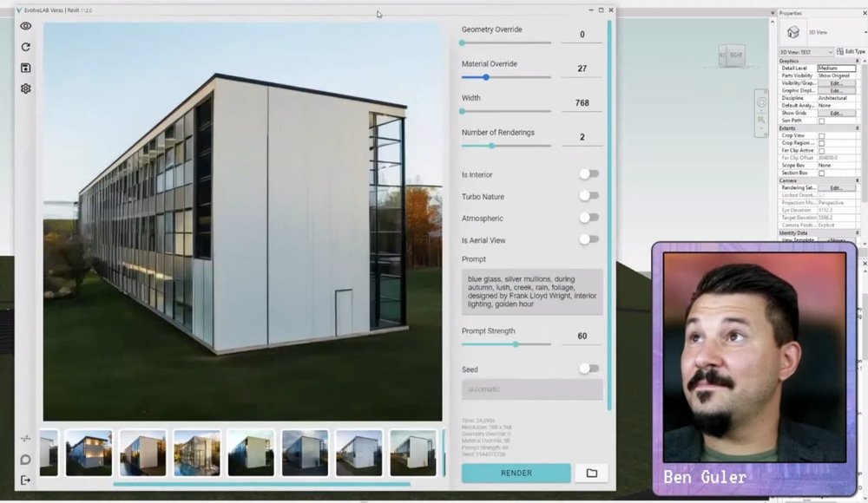Toggle the Is Interior switch
868x503 pixels.
pos(589,174)
